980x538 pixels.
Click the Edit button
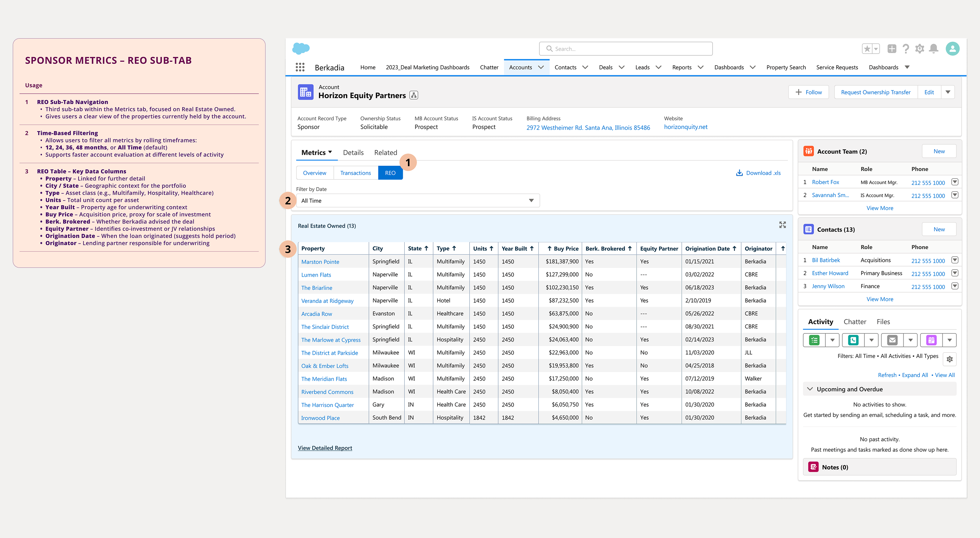[x=929, y=92]
